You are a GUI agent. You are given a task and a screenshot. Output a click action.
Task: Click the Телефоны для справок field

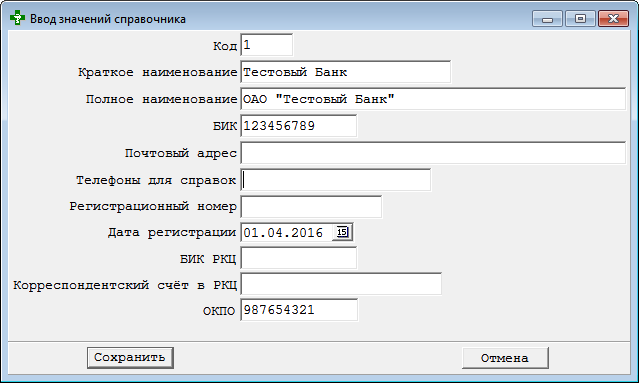pos(335,180)
